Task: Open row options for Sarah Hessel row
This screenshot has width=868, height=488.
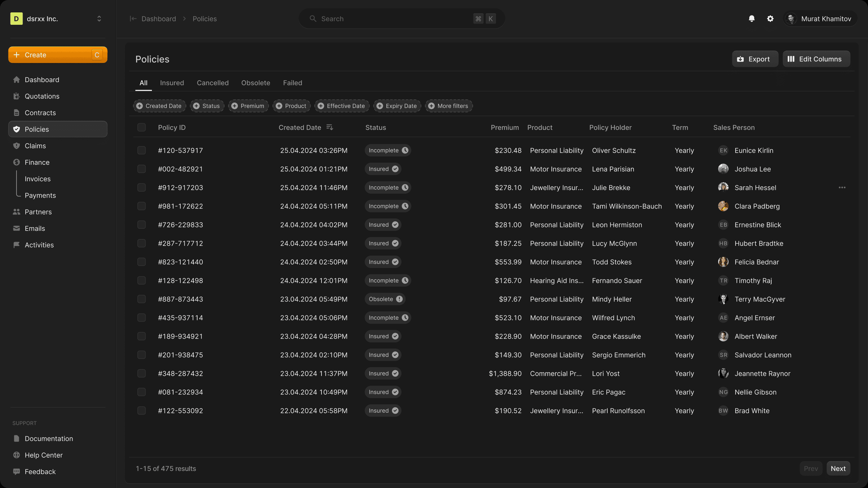Action: [842, 187]
